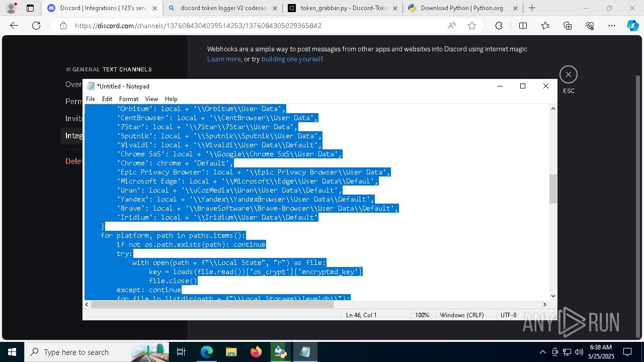The width and height of the screenshot is (644, 362).
Task: Open the volume control in the tray
Action: (579, 352)
